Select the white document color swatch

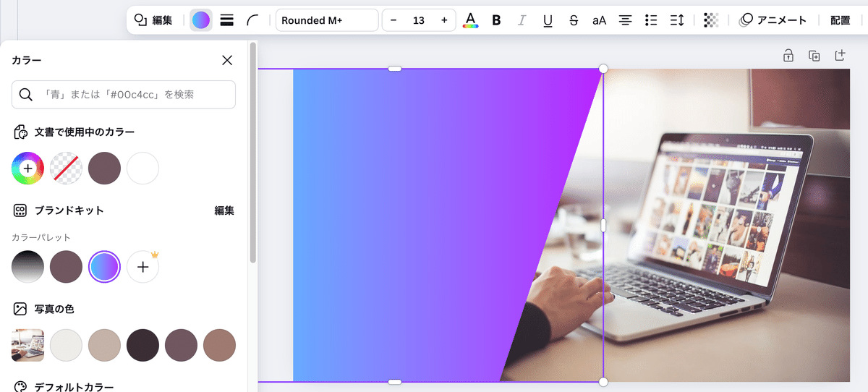tap(142, 168)
